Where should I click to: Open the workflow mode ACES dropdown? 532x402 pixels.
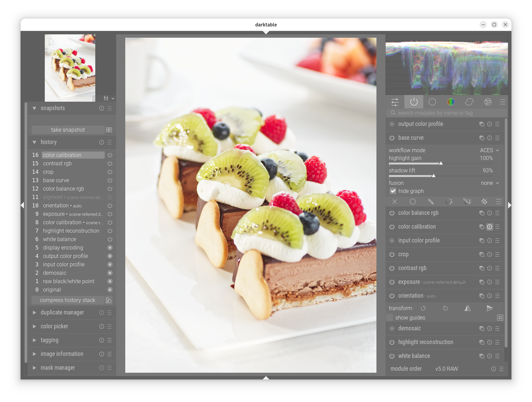pos(490,150)
